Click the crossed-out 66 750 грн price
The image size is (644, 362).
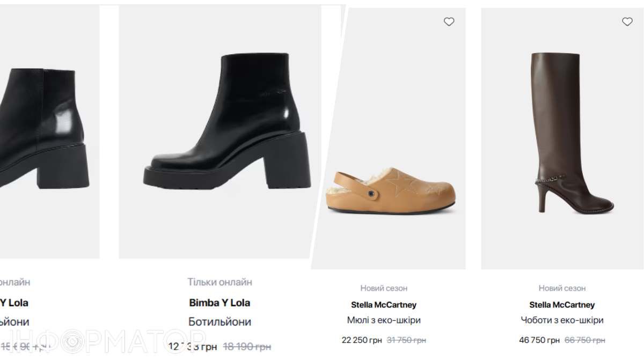tap(584, 340)
